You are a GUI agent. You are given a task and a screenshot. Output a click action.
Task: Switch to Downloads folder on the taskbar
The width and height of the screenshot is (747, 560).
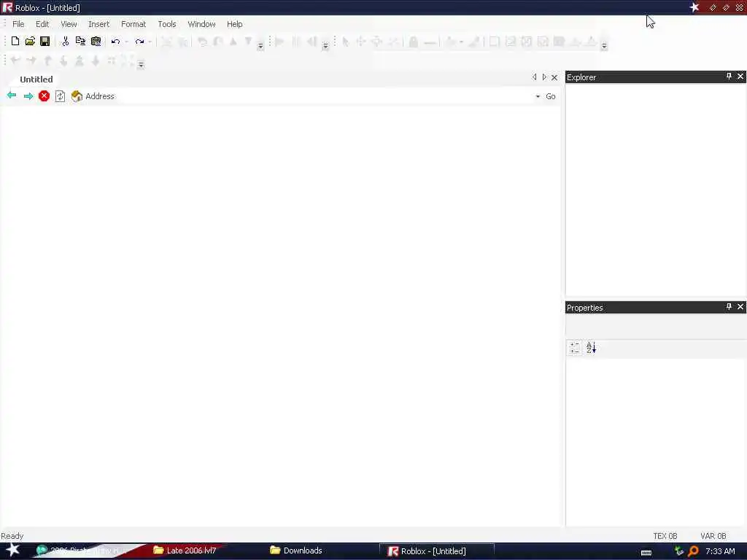[x=296, y=551]
